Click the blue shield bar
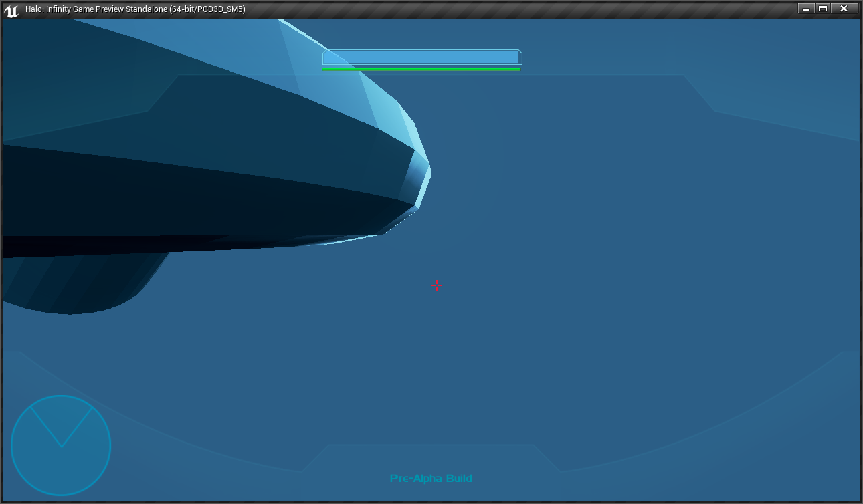The height and width of the screenshot is (504, 863). (x=421, y=57)
